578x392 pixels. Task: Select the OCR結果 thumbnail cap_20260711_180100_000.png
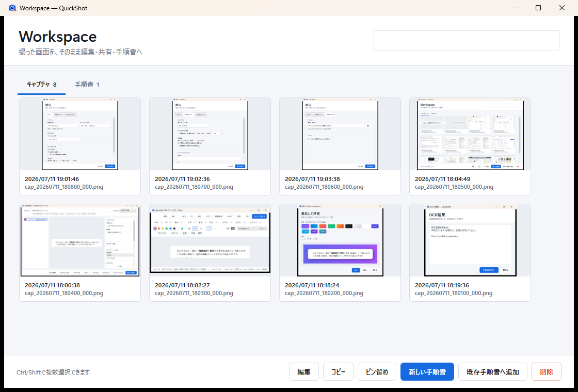(x=470, y=240)
